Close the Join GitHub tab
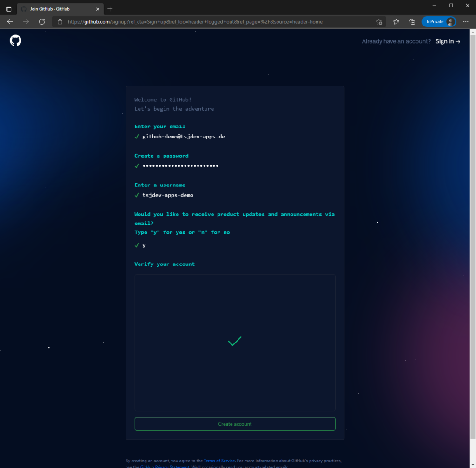Viewport: 476px width, 468px height. click(98, 9)
